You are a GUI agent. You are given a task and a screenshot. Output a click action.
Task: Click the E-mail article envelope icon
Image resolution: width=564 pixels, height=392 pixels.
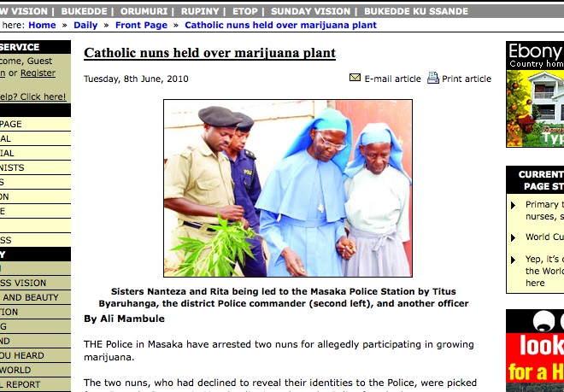click(x=355, y=78)
